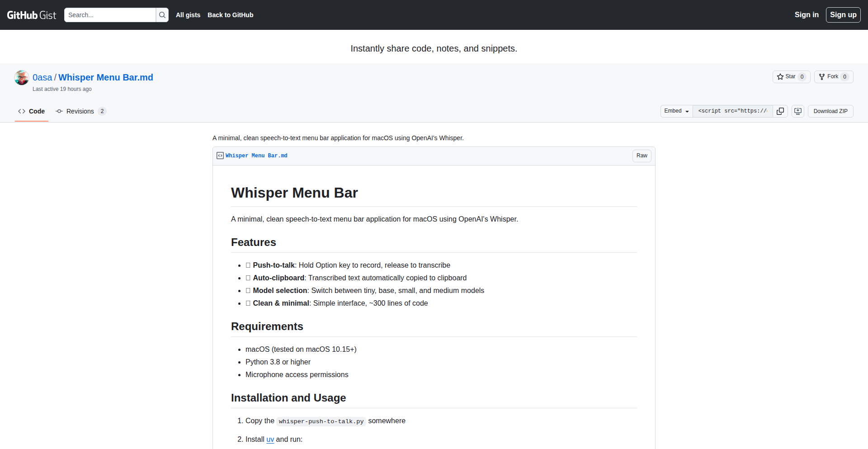The image size is (868, 449).
Task: Click the code file icon beside Whisper Menu Bar.md
Action: pyautogui.click(x=220, y=156)
